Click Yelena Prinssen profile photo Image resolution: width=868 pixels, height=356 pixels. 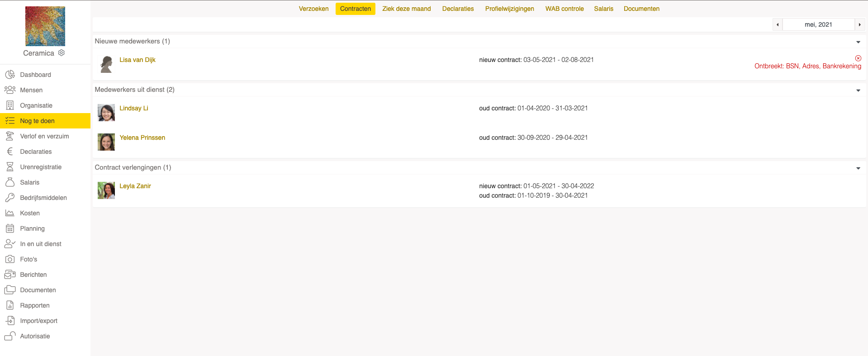pyautogui.click(x=106, y=142)
